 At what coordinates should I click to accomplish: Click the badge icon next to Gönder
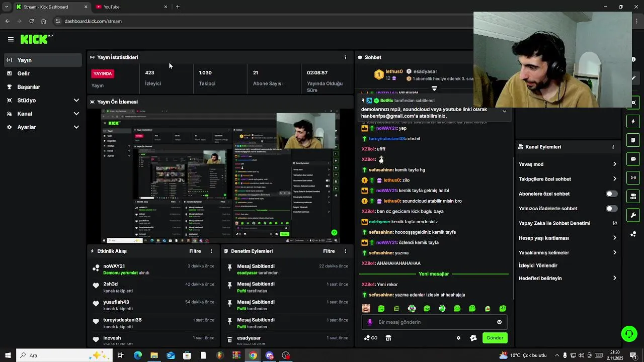[x=473, y=338]
